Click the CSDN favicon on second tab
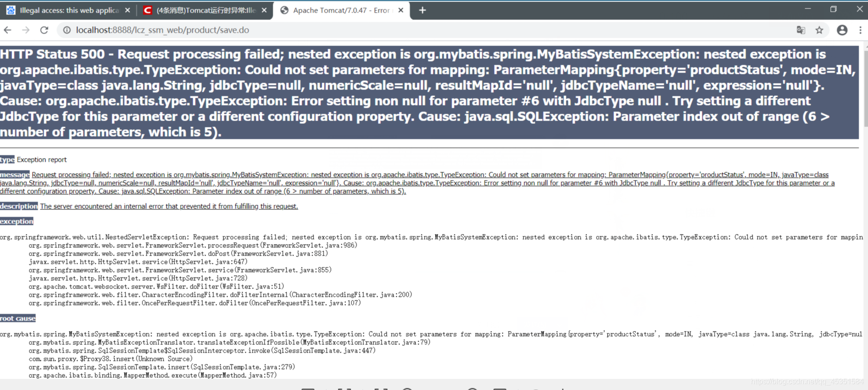This screenshot has width=868, height=390. (148, 10)
